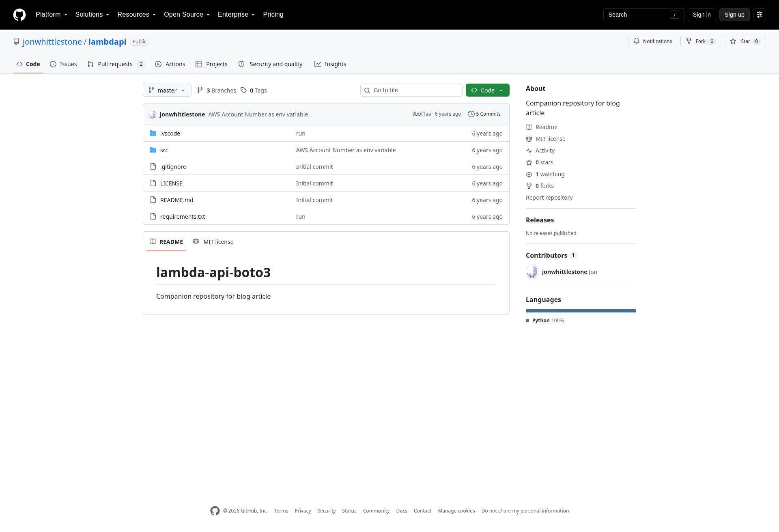Click the LICENSE file icon
779x532 pixels.
click(153, 183)
